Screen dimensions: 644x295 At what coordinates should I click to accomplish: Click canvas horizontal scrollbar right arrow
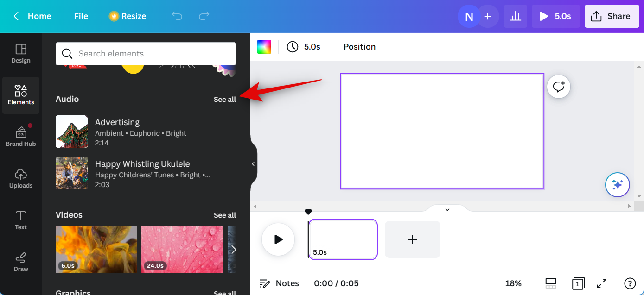pos(629,206)
